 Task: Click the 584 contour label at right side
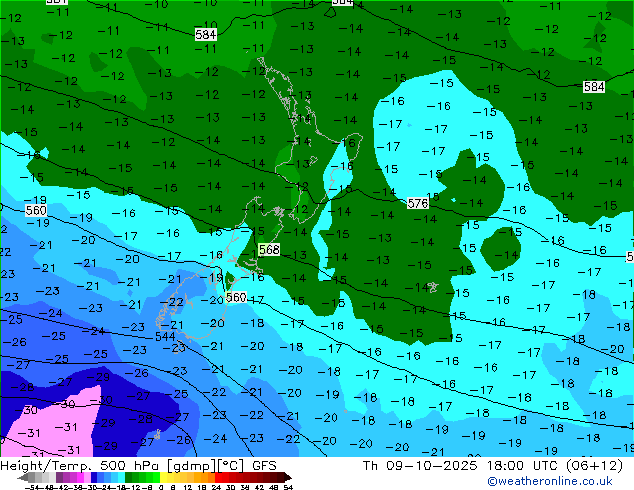coord(594,87)
